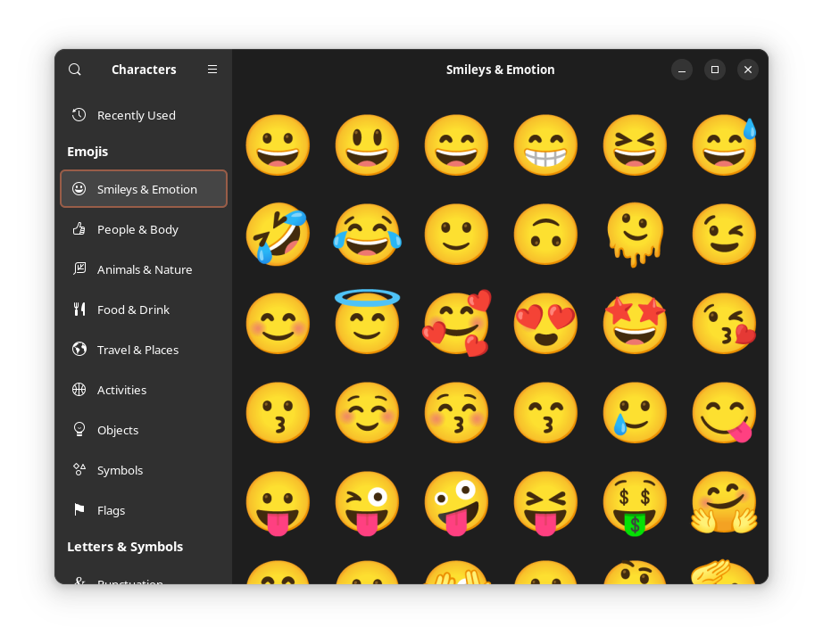The width and height of the screenshot is (823, 644).
Task: Maximize the Characters window
Action: (715, 70)
